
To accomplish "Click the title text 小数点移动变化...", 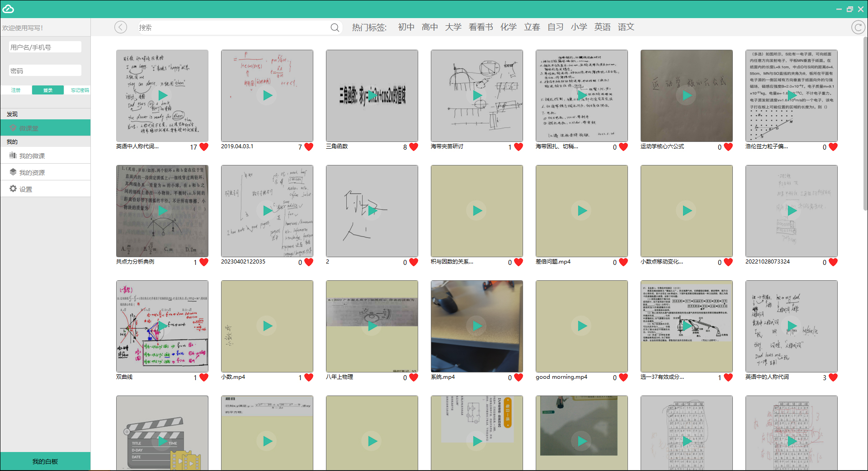I will (x=661, y=262).
